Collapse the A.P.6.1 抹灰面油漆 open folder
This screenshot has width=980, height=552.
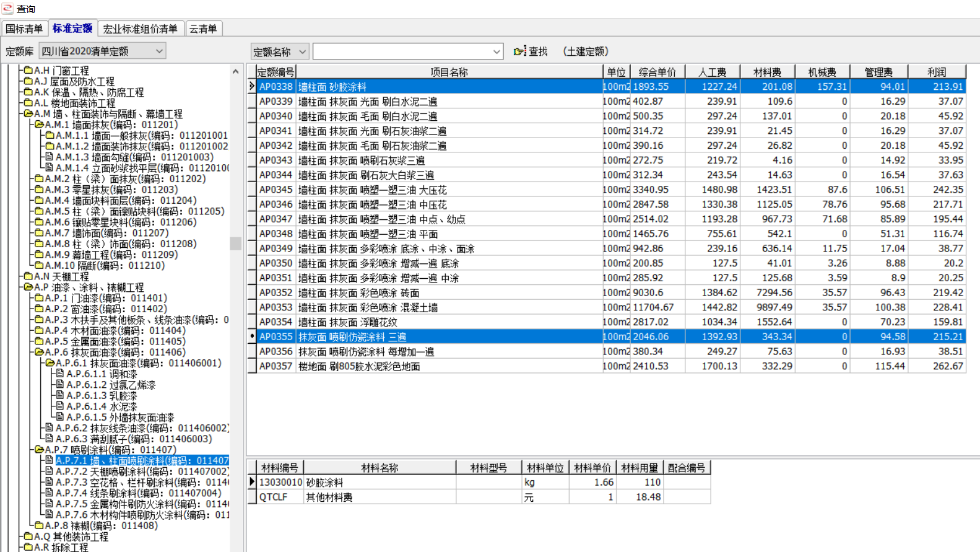click(x=50, y=363)
